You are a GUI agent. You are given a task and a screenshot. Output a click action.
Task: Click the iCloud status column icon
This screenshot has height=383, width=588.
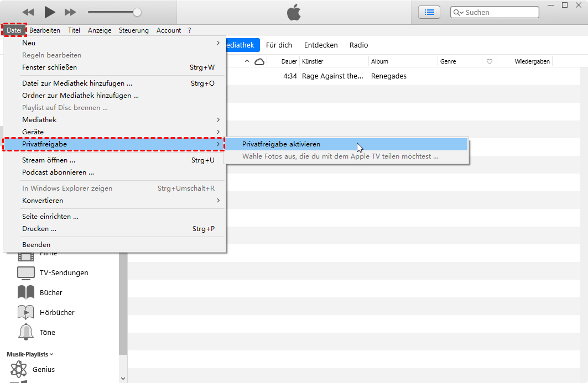pyautogui.click(x=259, y=61)
